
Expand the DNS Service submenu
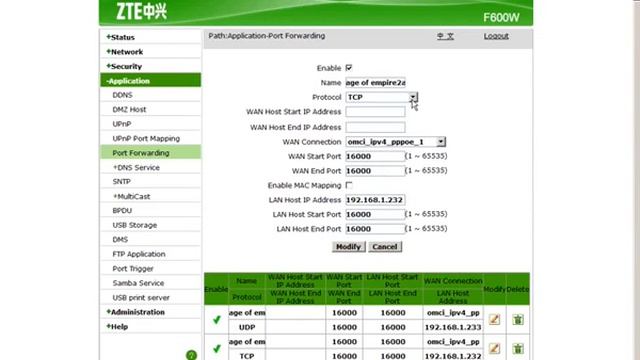click(136, 167)
